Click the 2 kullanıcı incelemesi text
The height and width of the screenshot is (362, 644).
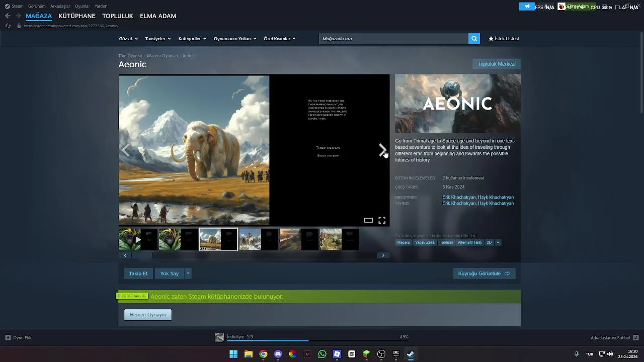pos(463,178)
